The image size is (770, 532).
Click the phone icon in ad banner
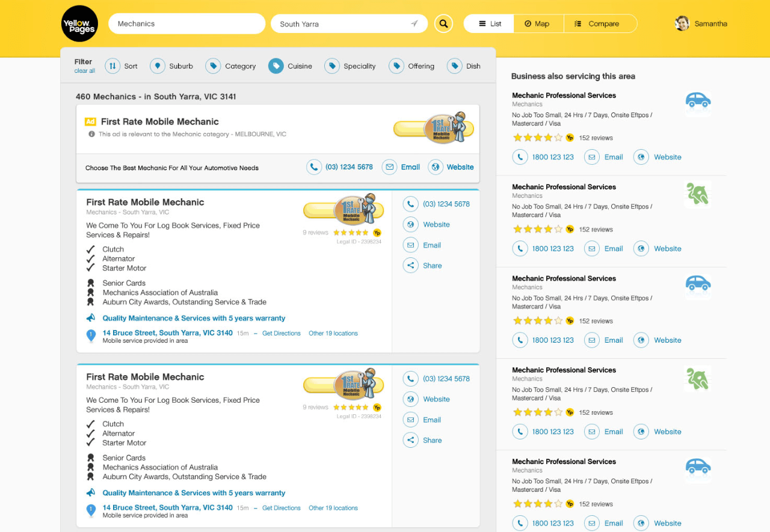pos(314,167)
